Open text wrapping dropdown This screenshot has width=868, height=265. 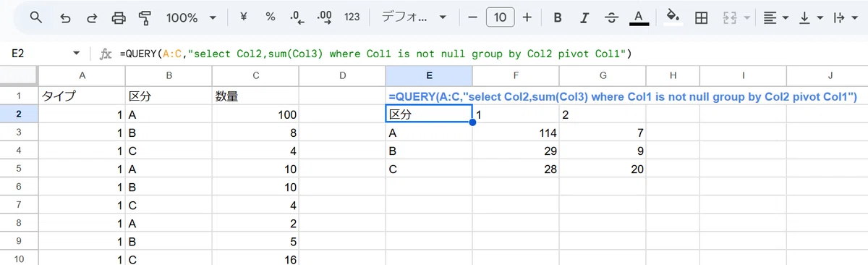coord(845,17)
